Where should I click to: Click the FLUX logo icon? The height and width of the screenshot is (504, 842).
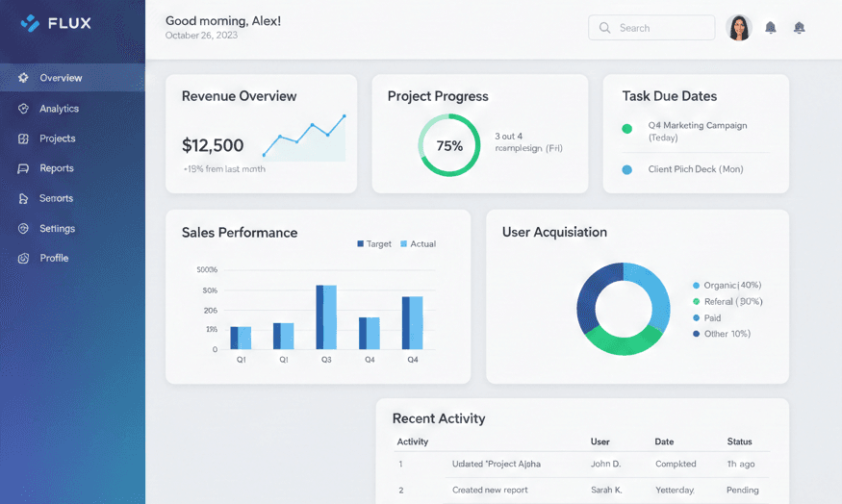click(30, 23)
